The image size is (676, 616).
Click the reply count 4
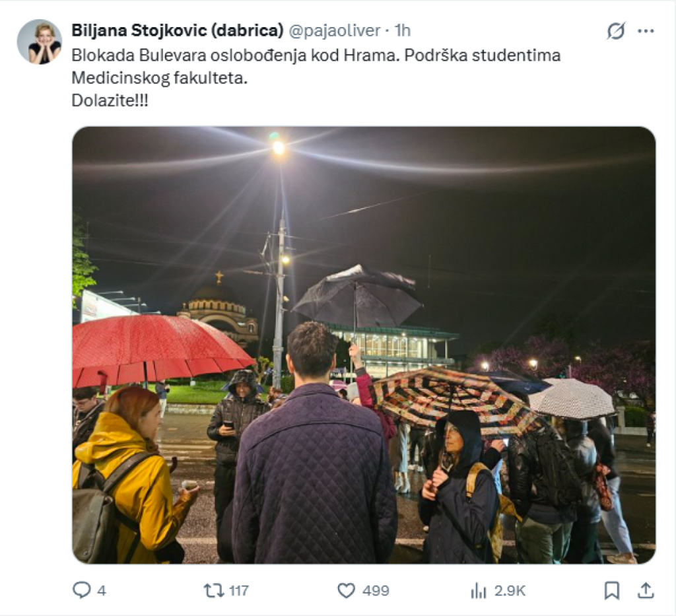click(102, 590)
